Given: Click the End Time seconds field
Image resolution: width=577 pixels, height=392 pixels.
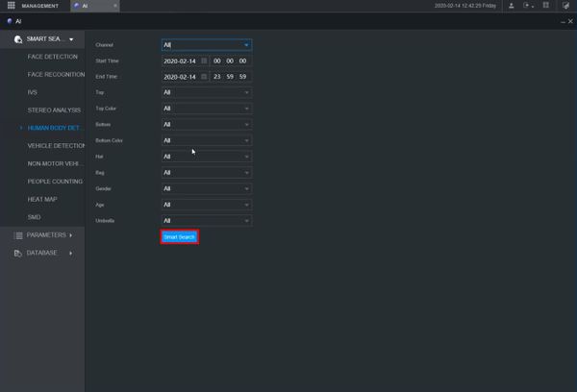Looking at the screenshot, I should [x=243, y=77].
